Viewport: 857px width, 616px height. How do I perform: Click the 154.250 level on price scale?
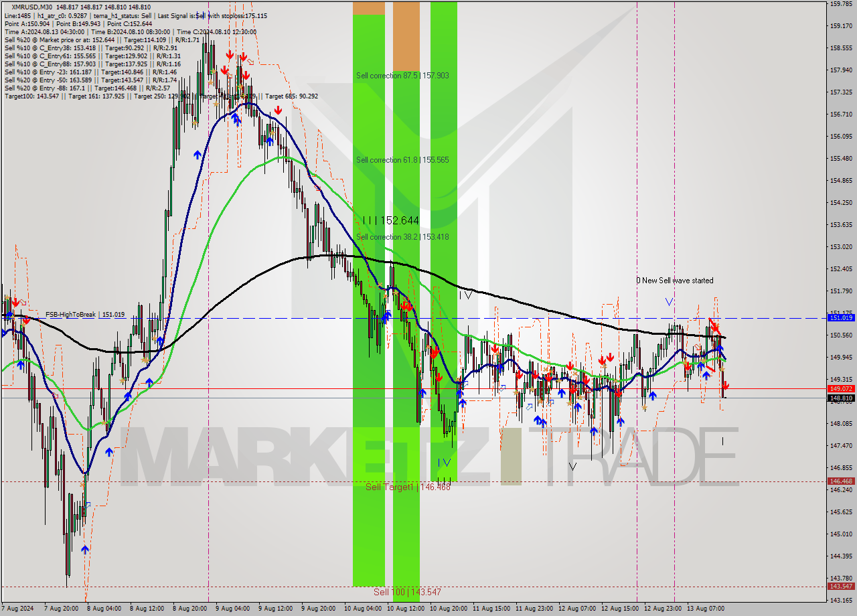[841, 202]
